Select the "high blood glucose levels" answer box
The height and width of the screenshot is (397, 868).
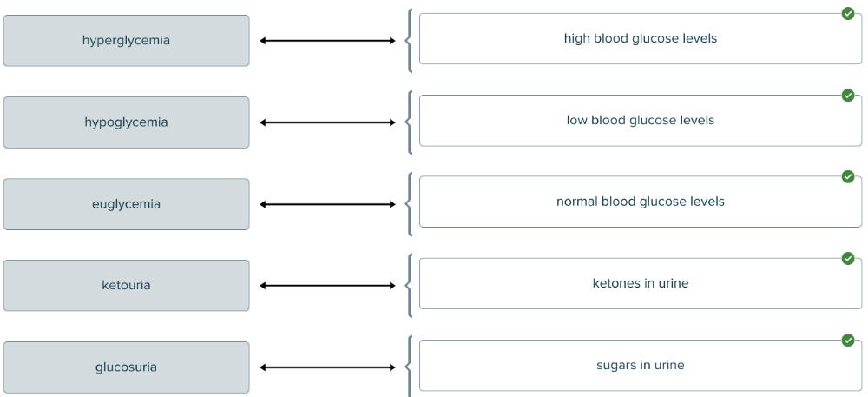point(640,39)
